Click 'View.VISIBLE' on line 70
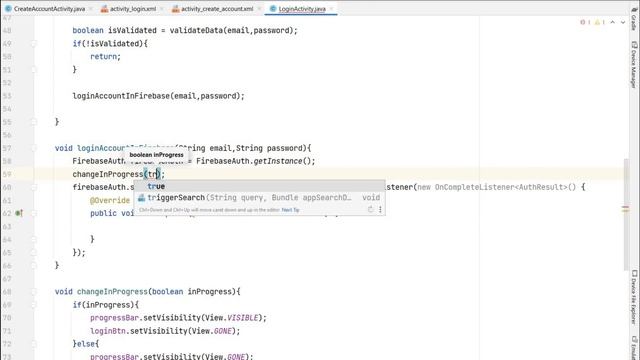The image size is (640, 360). [231, 318]
